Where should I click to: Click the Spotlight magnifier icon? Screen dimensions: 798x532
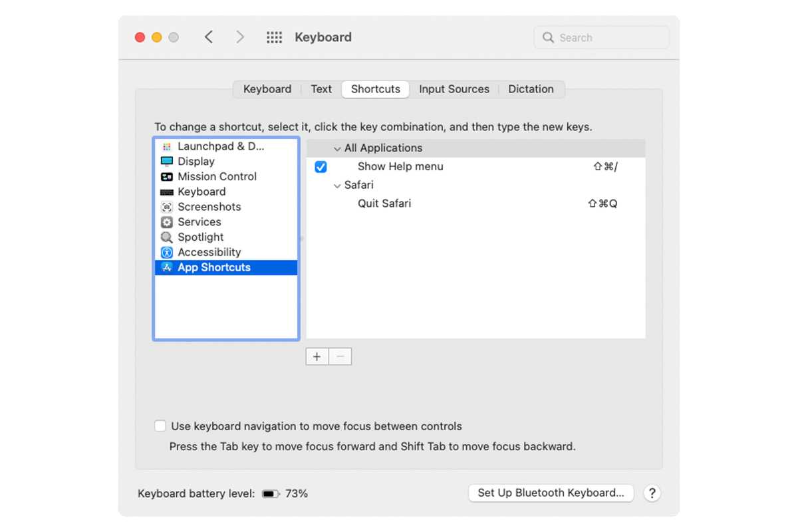pos(167,237)
